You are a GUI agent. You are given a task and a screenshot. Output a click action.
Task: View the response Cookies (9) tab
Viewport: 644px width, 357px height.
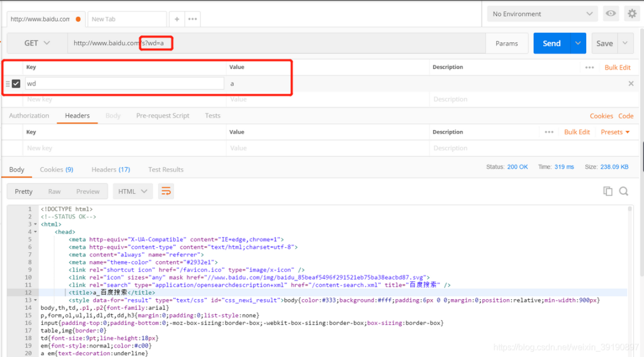point(57,169)
